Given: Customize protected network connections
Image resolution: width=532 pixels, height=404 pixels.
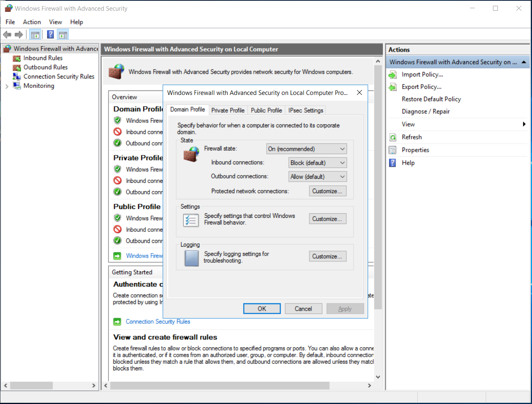Looking at the screenshot, I should coord(327,191).
